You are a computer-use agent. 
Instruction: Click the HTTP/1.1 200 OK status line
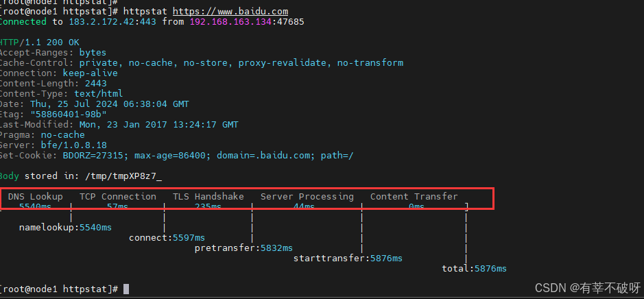pyautogui.click(x=39, y=42)
